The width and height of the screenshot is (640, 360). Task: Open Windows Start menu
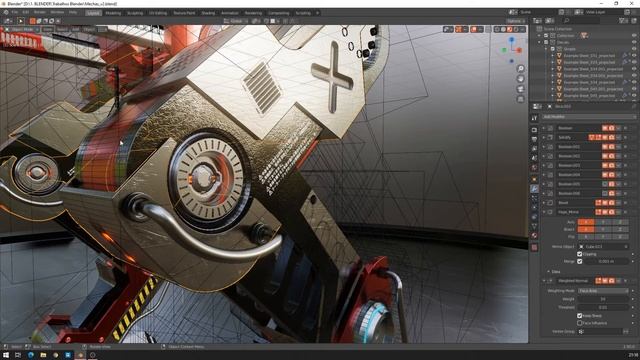tap(6, 355)
